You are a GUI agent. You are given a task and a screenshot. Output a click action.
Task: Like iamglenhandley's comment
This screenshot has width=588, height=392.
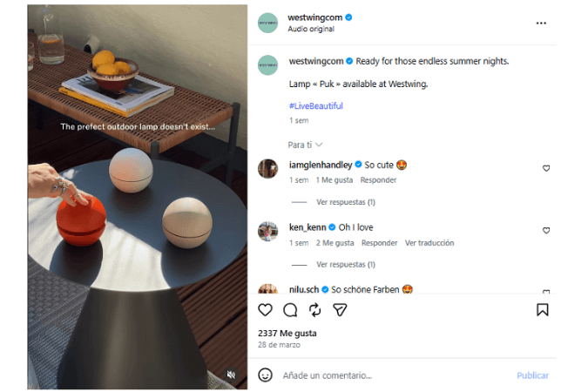pyautogui.click(x=546, y=168)
